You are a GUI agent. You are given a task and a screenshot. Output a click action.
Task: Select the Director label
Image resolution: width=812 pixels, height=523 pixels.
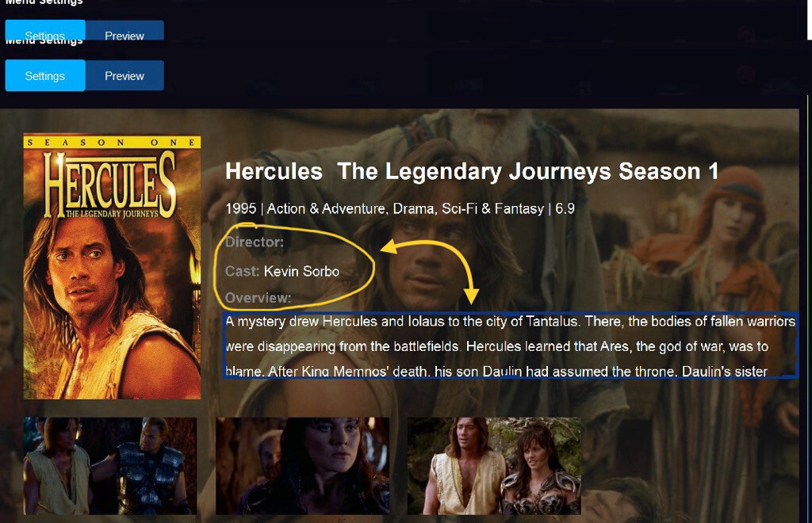point(255,242)
